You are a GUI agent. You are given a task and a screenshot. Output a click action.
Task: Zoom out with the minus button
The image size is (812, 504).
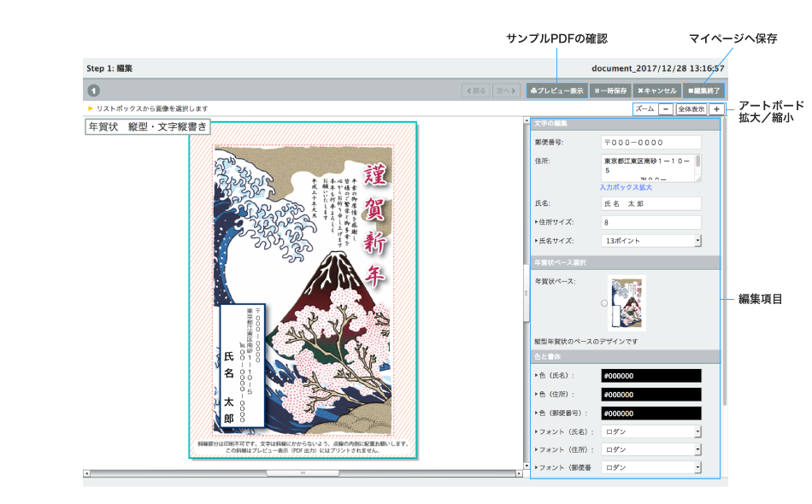tap(666, 109)
